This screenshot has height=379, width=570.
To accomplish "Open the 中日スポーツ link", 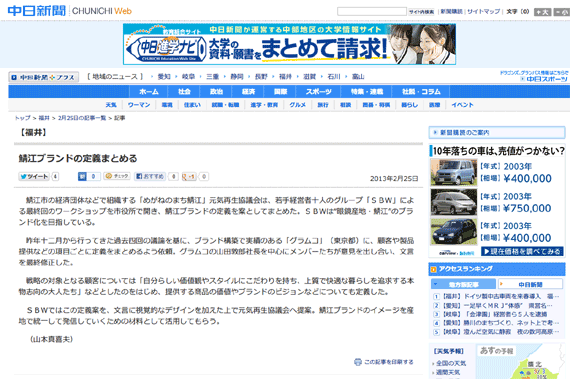I will [x=544, y=79].
